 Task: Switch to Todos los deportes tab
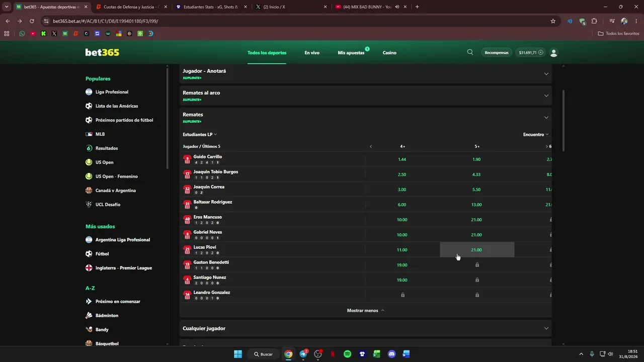coord(267,53)
